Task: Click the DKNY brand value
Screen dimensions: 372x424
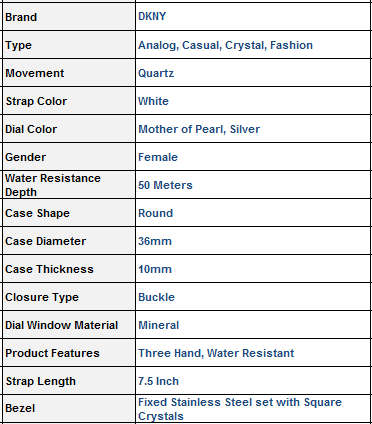Action: pos(152,16)
